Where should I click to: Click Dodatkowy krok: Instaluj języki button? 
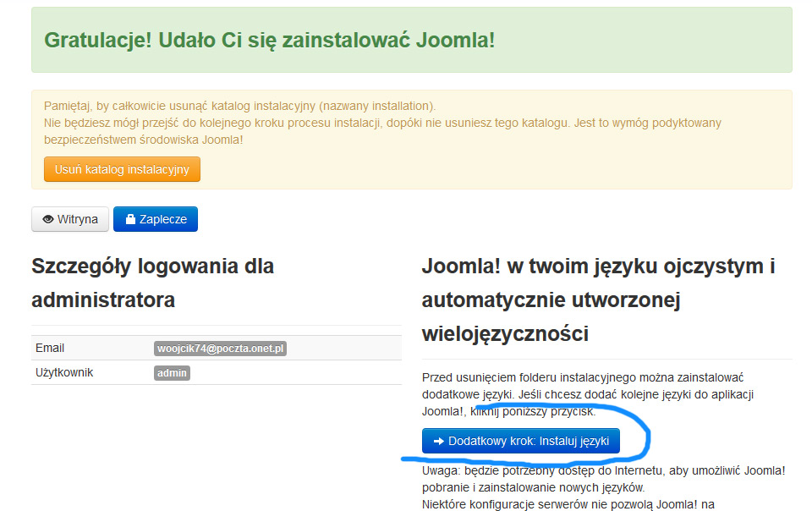[x=521, y=441]
